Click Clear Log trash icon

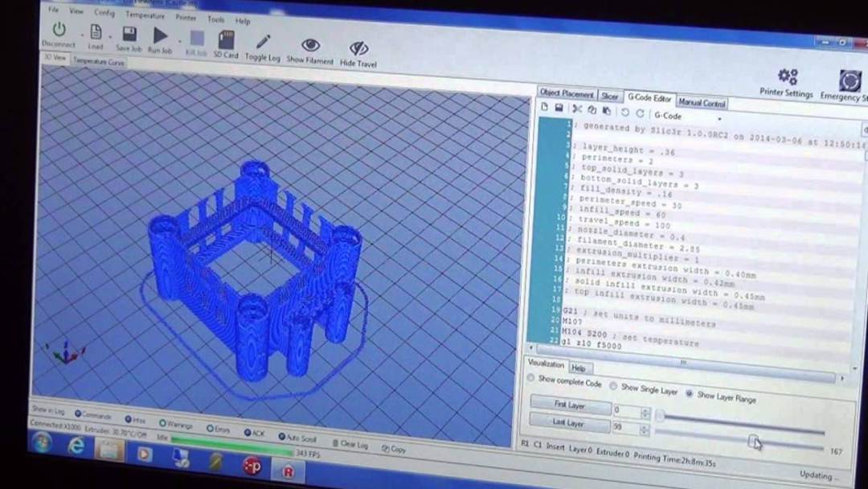(x=335, y=443)
